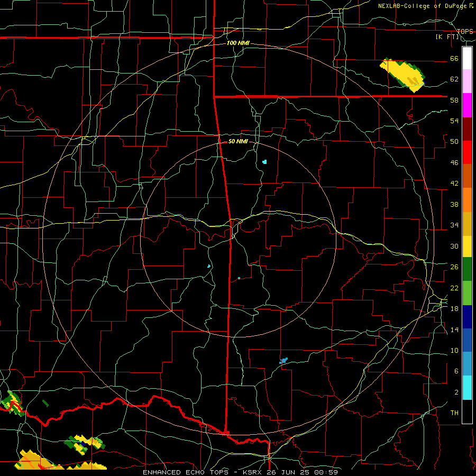The image size is (476, 476).
Task: Click the gold swatch beside 34
Action: (x=467, y=224)
